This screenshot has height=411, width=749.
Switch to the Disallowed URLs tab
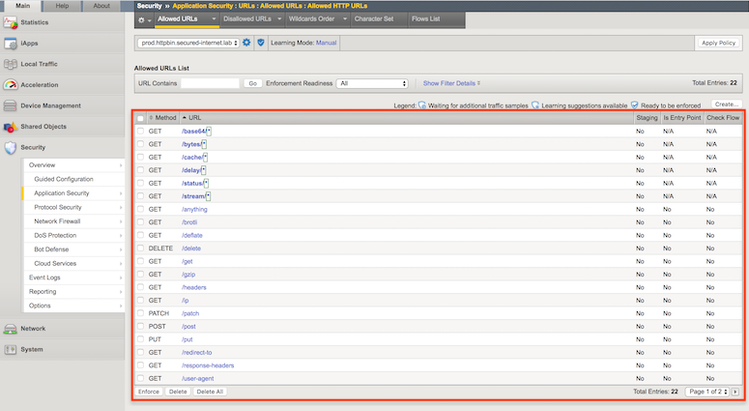[x=246, y=19]
